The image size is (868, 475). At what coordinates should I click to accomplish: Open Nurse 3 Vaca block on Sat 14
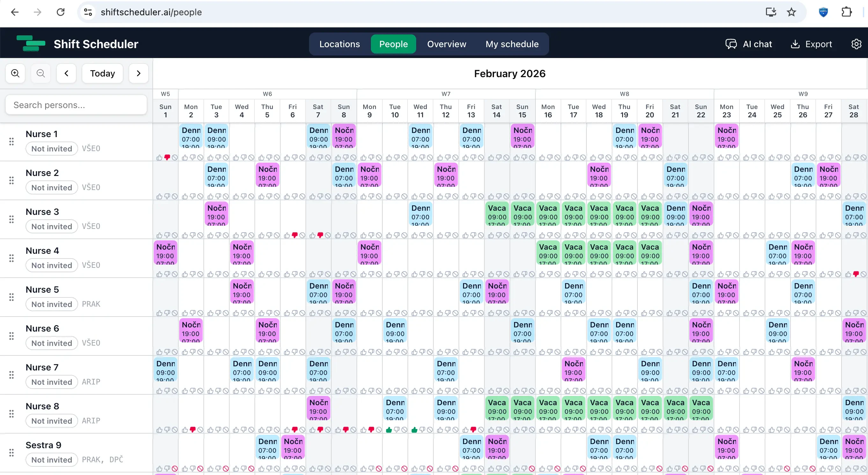coord(497,214)
